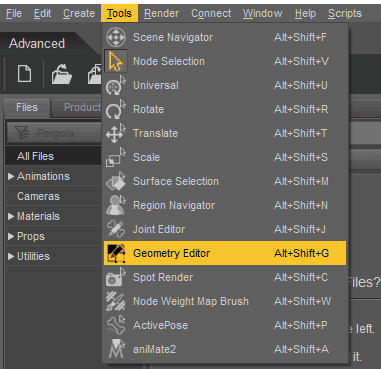Screen dimensions: 381x369
Task: Click the Open file folder icon
Action: tap(62, 74)
